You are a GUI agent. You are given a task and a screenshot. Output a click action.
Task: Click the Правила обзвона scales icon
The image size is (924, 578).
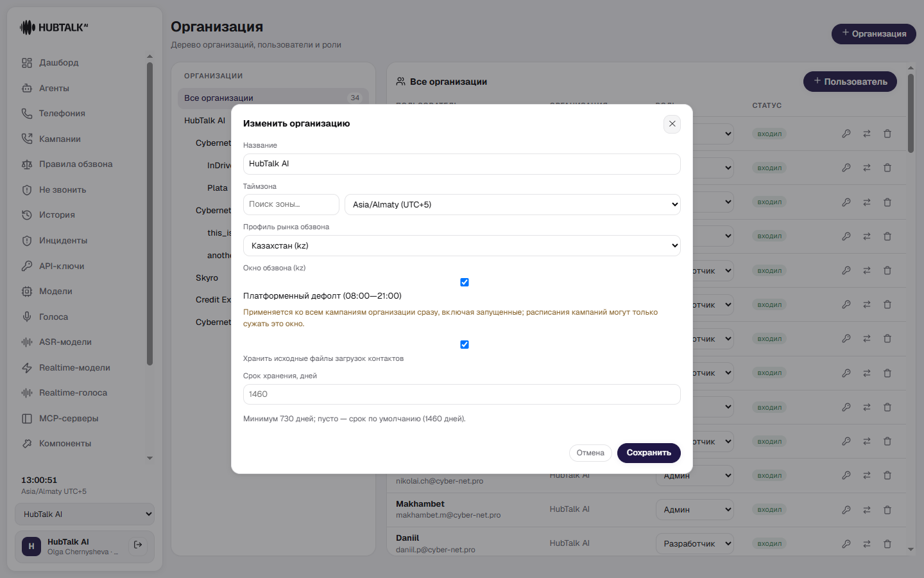pos(27,164)
